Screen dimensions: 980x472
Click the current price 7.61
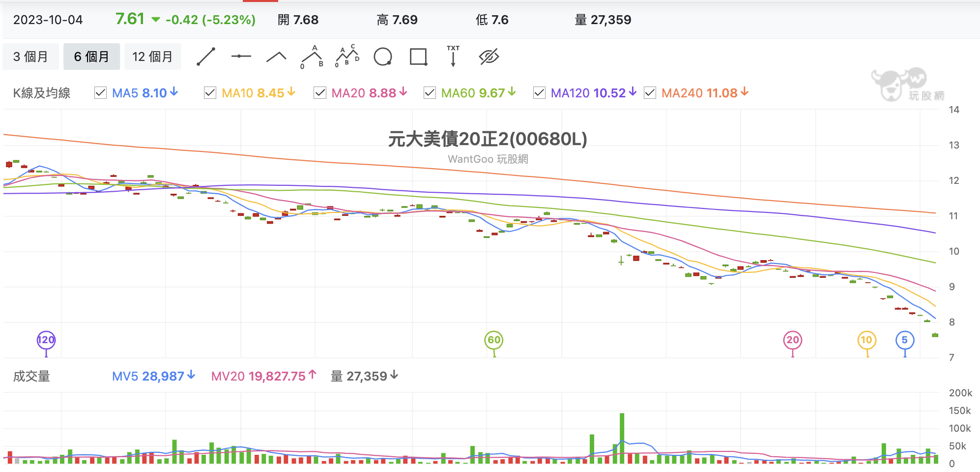130,19
